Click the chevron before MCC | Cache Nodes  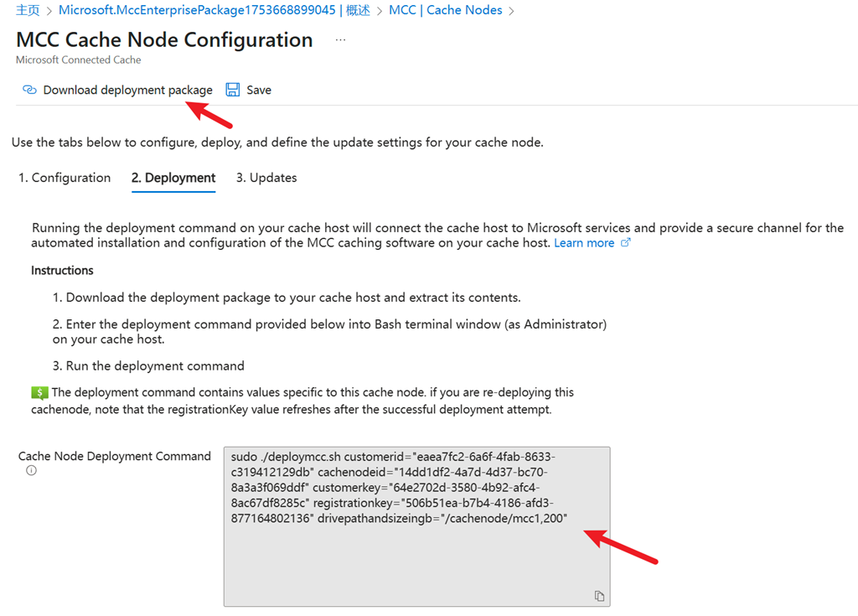click(380, 11)
